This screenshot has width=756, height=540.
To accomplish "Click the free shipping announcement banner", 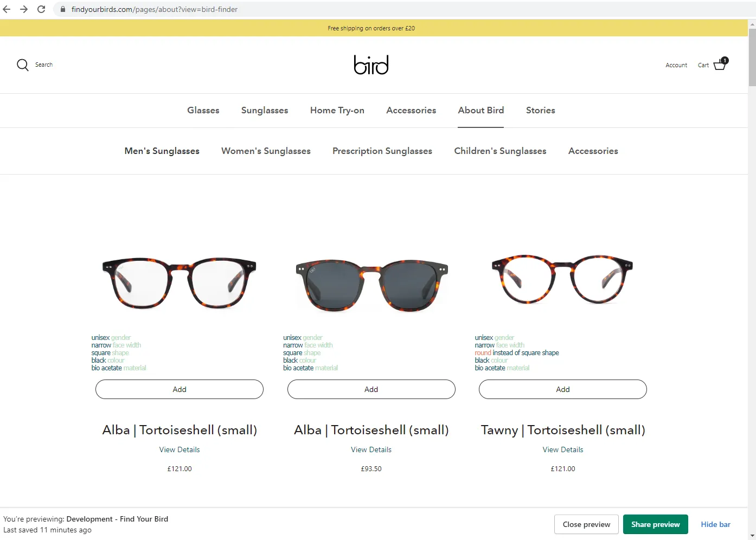I will click(x=374, y=28).
